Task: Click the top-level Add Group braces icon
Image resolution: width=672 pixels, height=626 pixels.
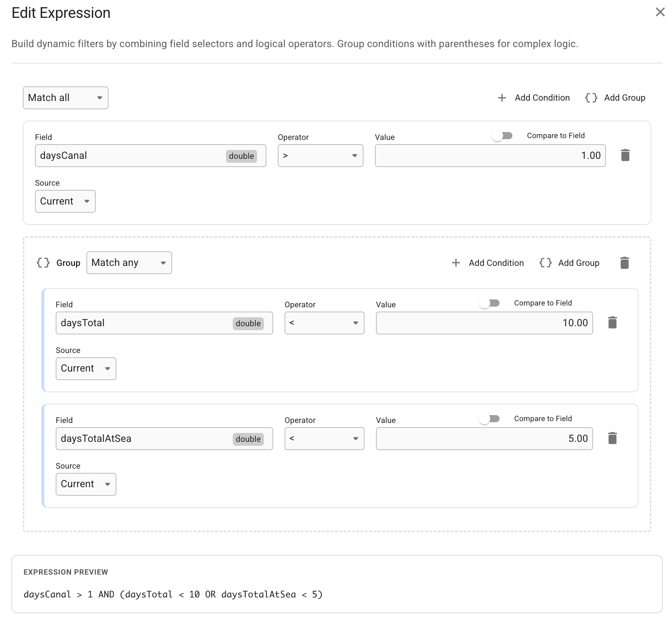Action: (591, 98)
